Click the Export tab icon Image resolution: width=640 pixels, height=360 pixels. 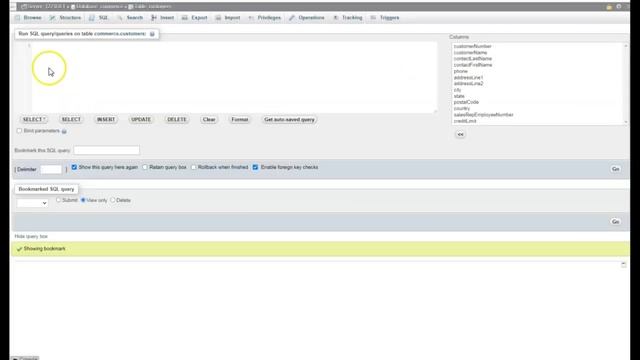click(185, 18)
